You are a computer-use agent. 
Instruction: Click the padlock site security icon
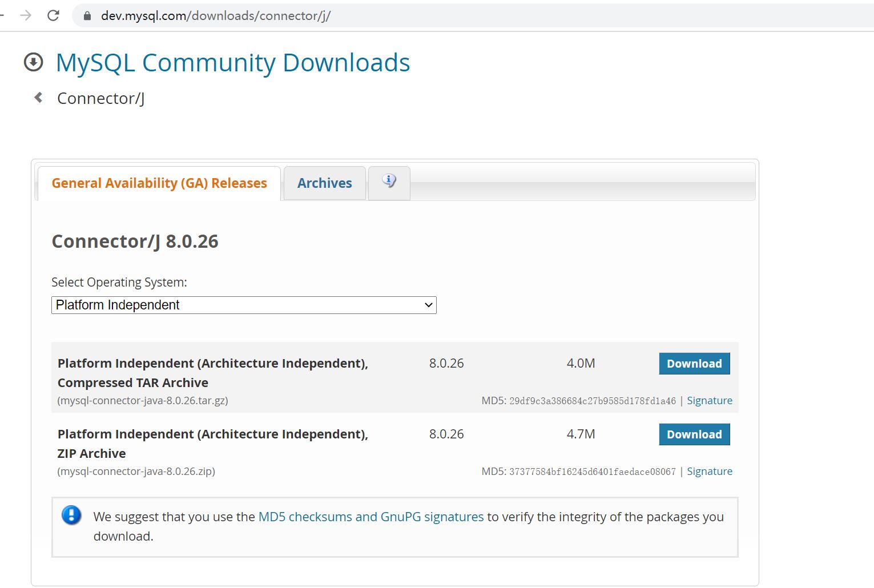click(x=87, y=16)
